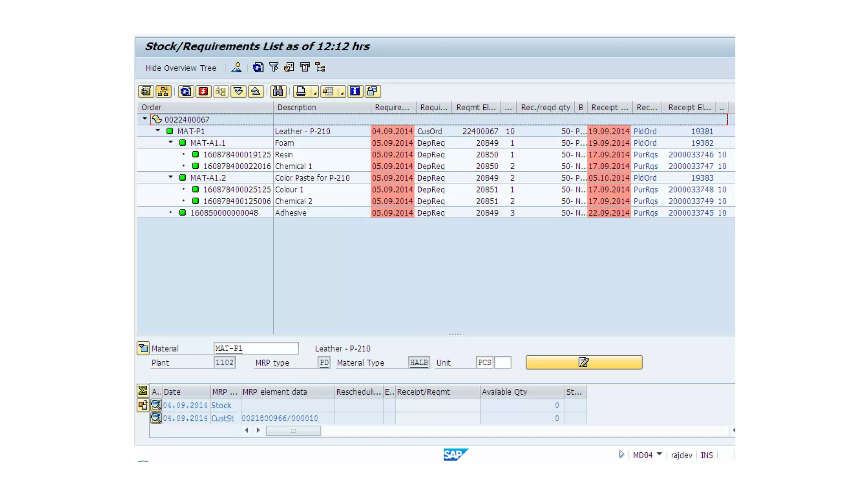Print the tree list
This screenshot has width=868, height=496.
301,91
